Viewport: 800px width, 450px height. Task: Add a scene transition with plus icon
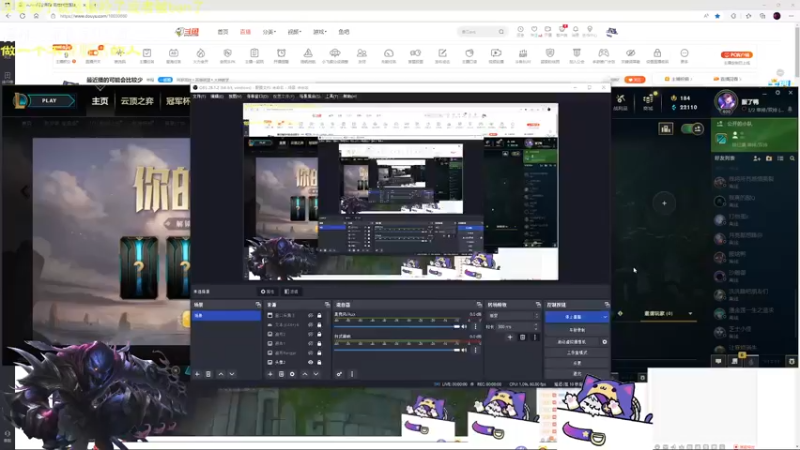(510, 337)
